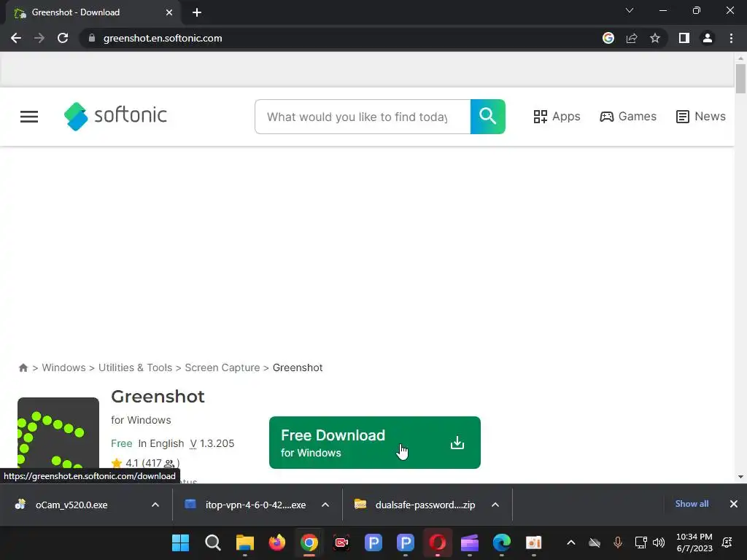
Task: Show all downloads
Action: tap(692, 504)
